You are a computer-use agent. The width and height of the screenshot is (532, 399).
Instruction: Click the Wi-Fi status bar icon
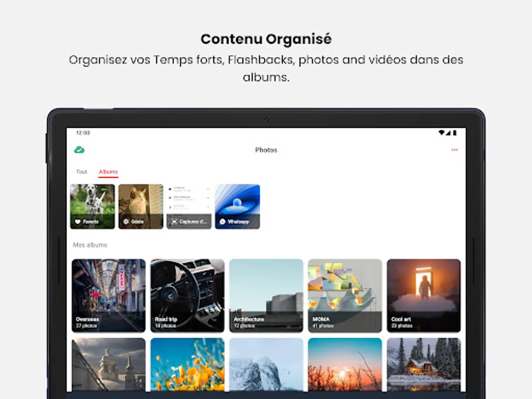442,133
